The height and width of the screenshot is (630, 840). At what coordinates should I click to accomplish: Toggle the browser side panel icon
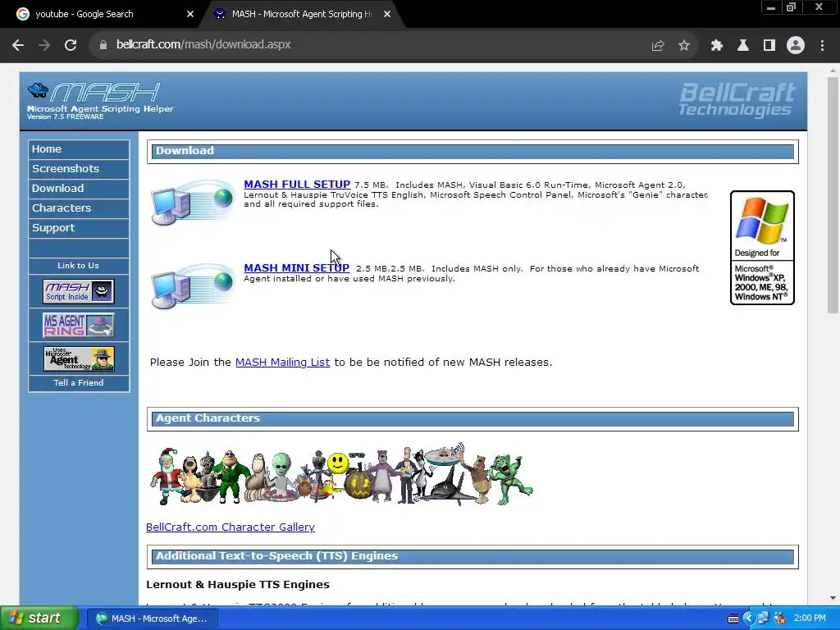[769, 46]
